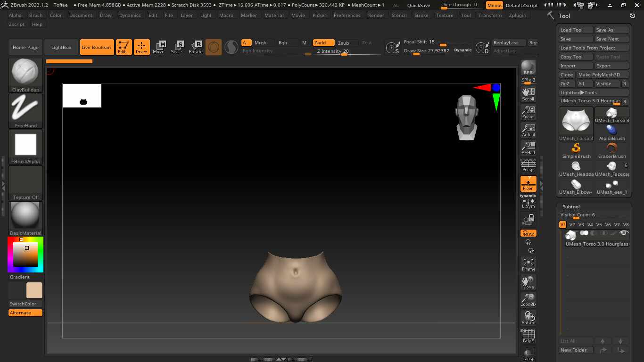
Task: Open the Preferences menu
Action: (x=347, y=15)
